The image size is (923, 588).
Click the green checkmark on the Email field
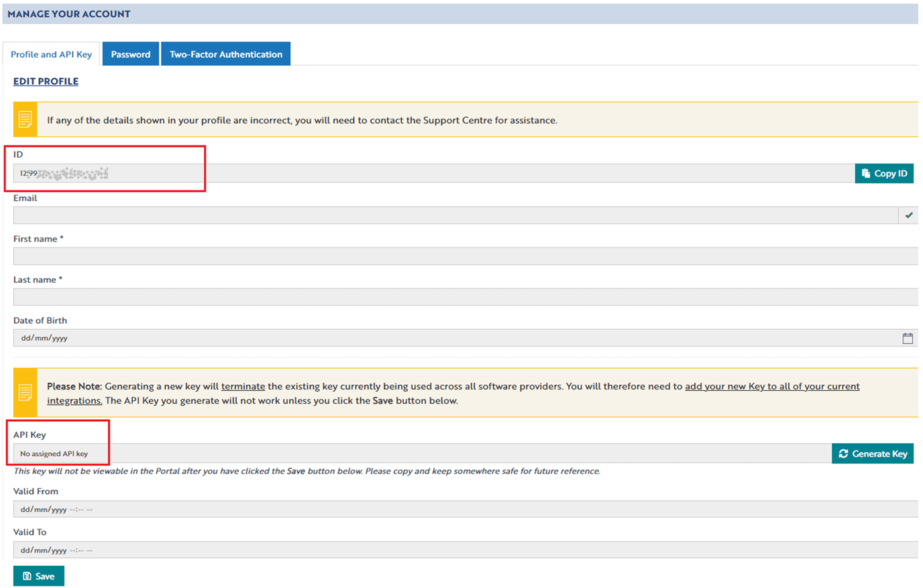coord(910,215)
